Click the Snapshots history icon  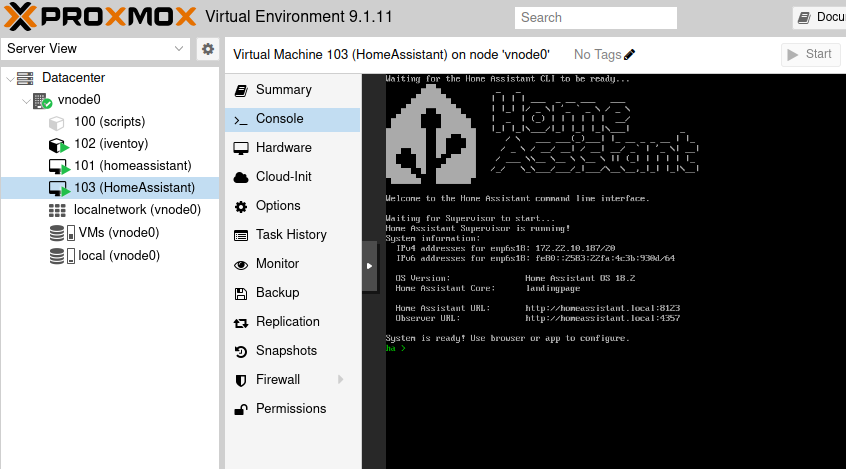(241, 352)
